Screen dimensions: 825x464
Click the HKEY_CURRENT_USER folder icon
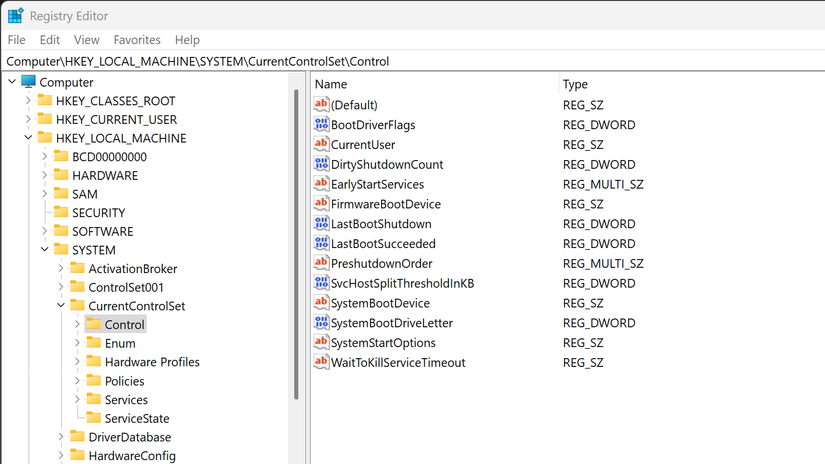point(45,119)
